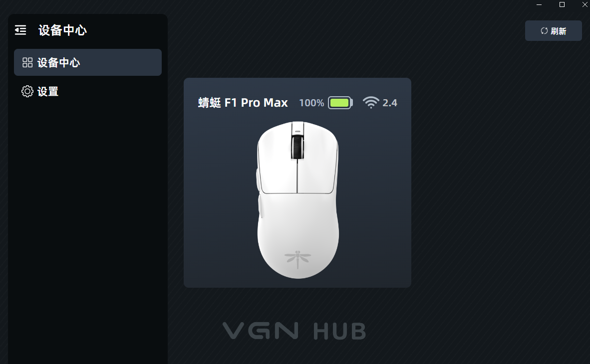Image resolution: width=590 pixels, height=364 pixels.
Task: Click the 100% battery percentage text
Action: [x=311, y=103]
